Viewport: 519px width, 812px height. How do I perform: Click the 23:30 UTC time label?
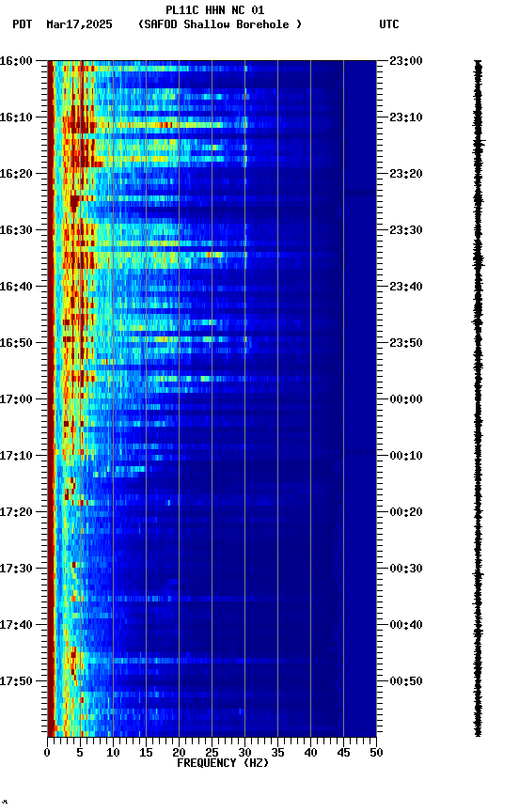pyautogui.click(x=406, y=230)
